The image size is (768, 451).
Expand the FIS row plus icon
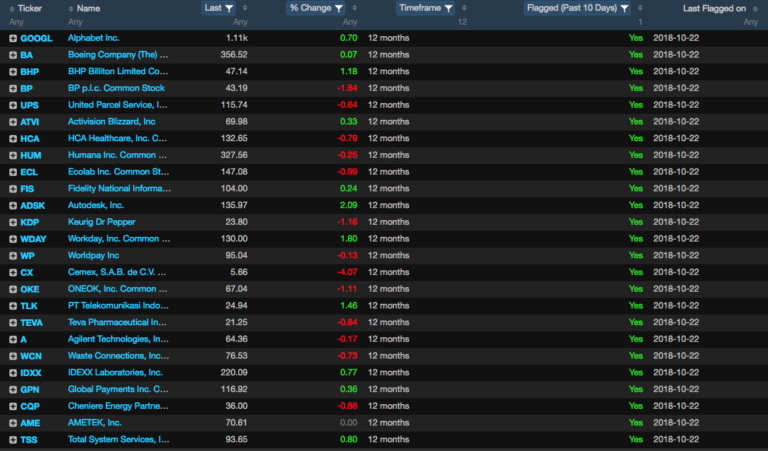point(13,189)
